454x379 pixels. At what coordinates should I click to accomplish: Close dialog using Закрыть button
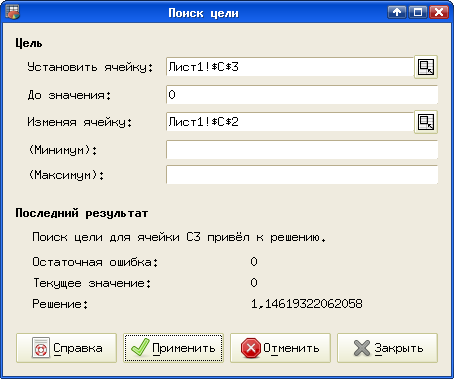click(387, 348)
